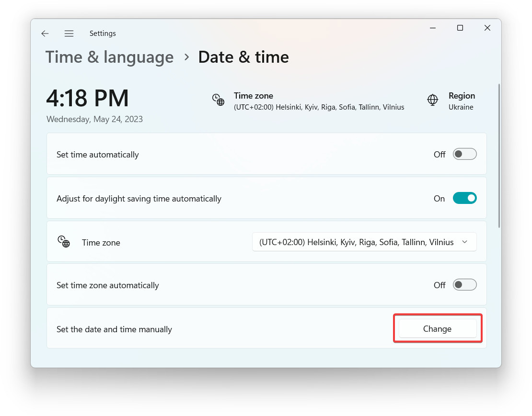Screen dimensions: 532x416
Task: Go back with the arrow icon
Action: pyautogui.click(x=45, y=33)
